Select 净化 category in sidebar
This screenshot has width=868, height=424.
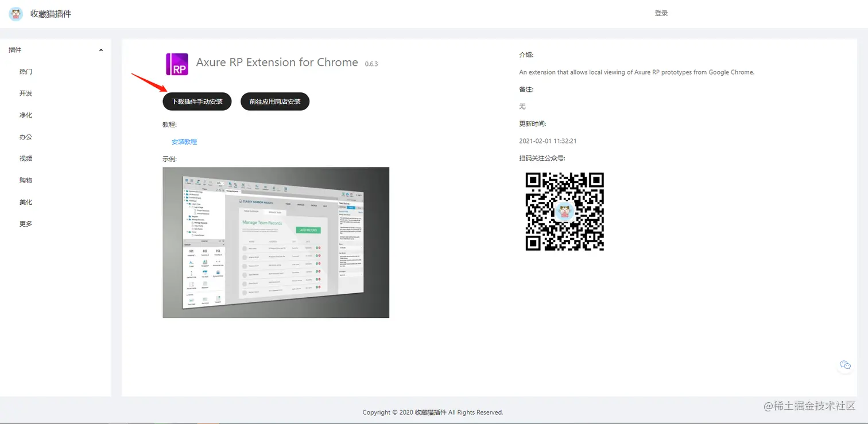[x=26, y=115]
